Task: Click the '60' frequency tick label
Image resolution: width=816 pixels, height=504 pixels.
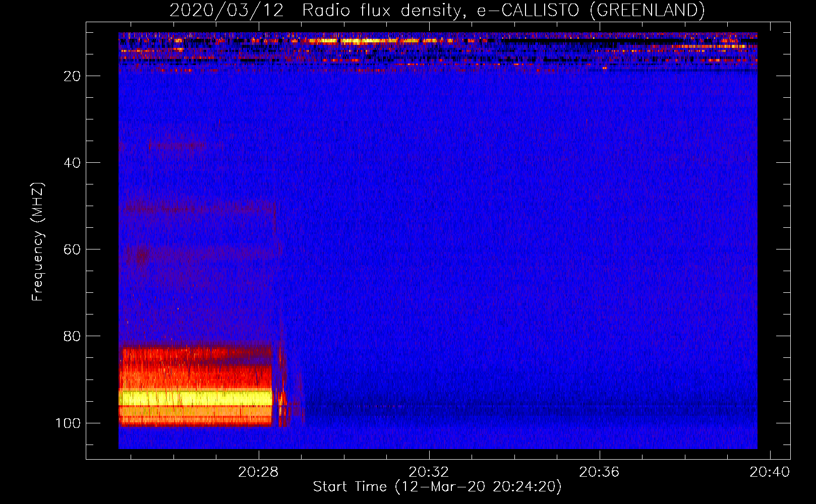Action: point(73,249)
